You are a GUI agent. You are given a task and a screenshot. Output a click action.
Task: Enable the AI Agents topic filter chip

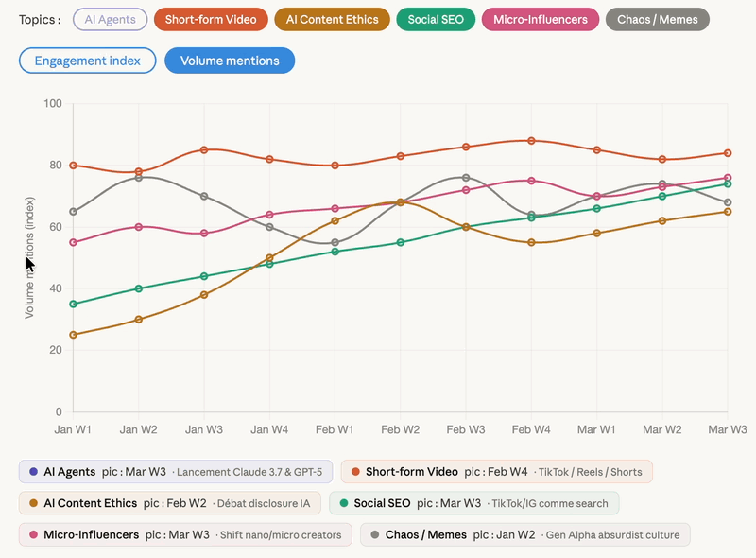(x=110, y=19)
